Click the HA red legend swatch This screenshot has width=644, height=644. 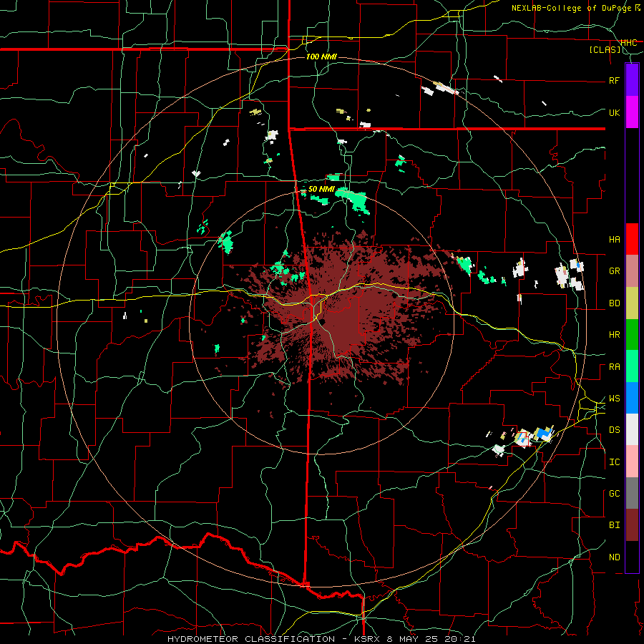coord(632,239)
